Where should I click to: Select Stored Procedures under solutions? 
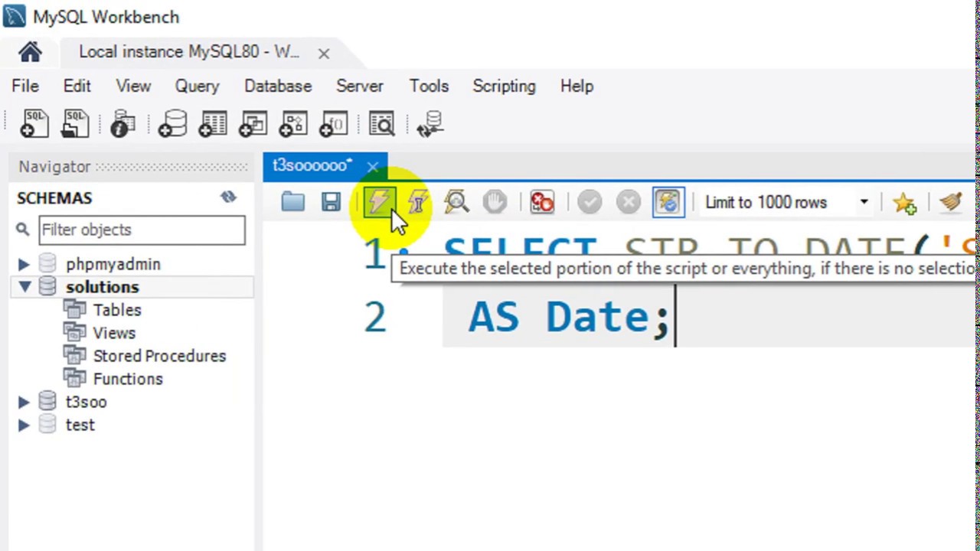(x=159, y=356)
